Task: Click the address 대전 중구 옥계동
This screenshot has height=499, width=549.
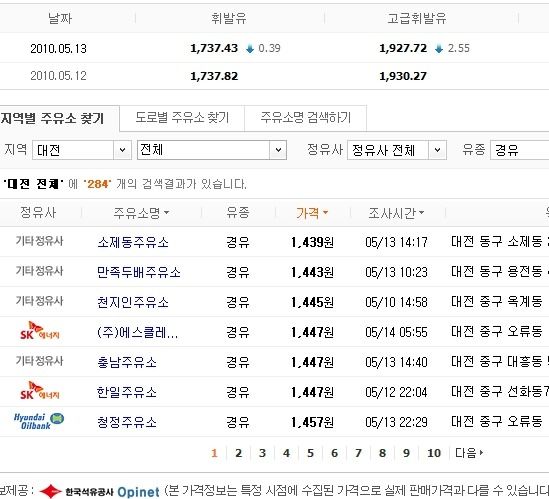Action: tap(497, 302)
